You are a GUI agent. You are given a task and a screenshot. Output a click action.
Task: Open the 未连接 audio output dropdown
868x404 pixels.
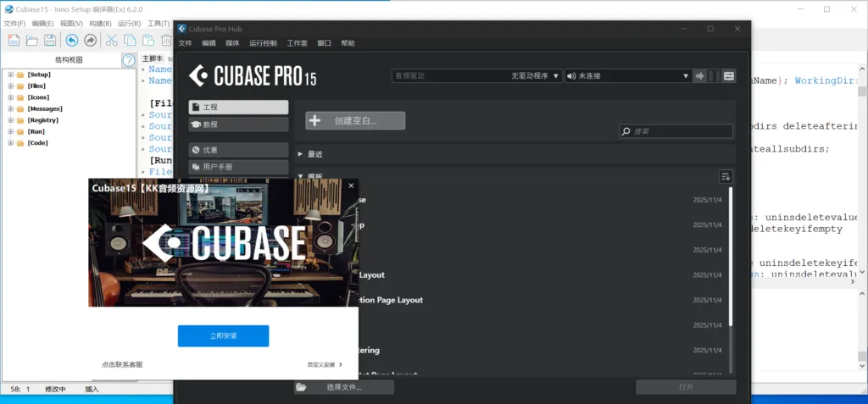[x=628, y=76]
